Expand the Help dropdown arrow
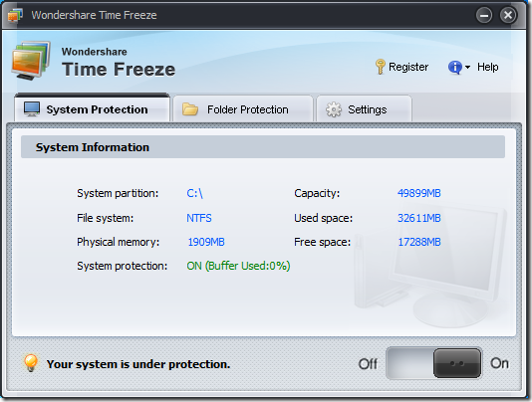The image size is (532, 402). [467, 67]
